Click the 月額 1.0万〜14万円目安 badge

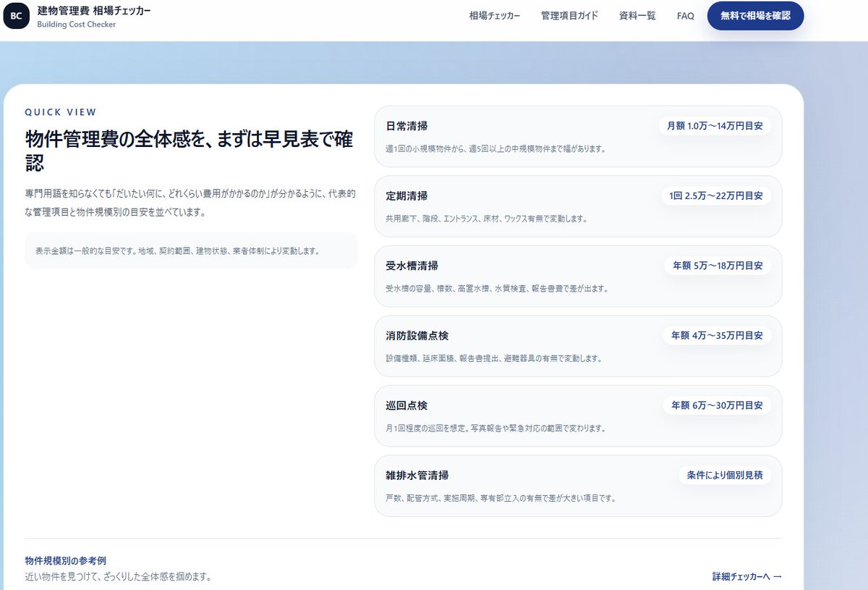tap(714, 126)
